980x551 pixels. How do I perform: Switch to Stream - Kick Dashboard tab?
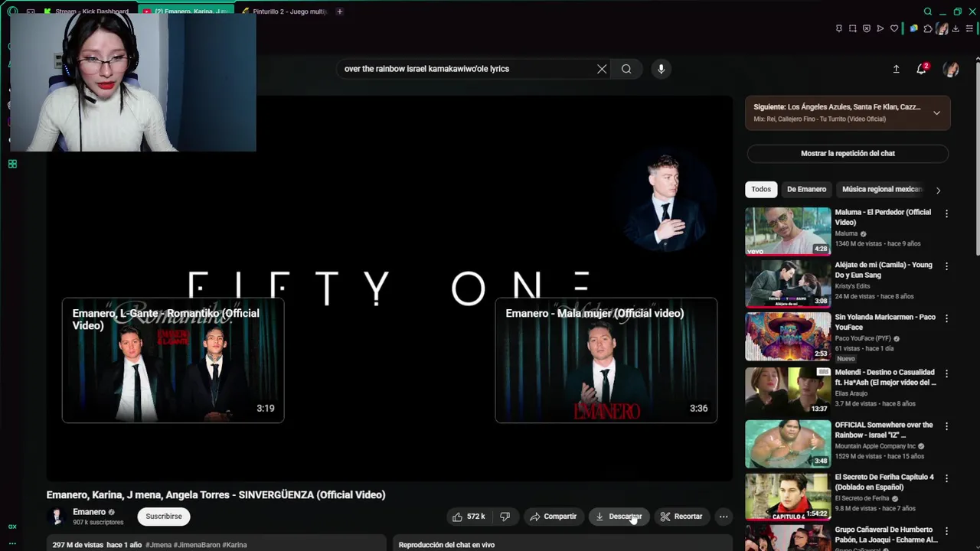coord(88,11)
